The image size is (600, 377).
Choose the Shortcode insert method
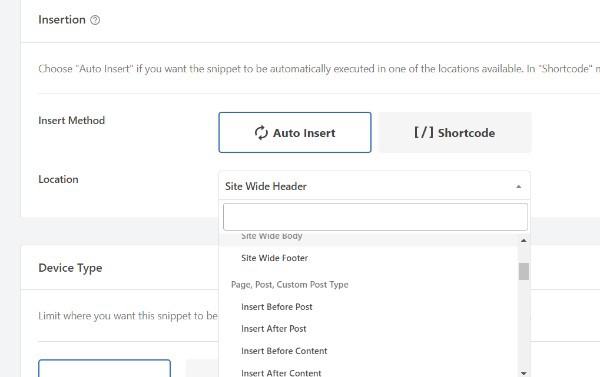pos(455,132)
